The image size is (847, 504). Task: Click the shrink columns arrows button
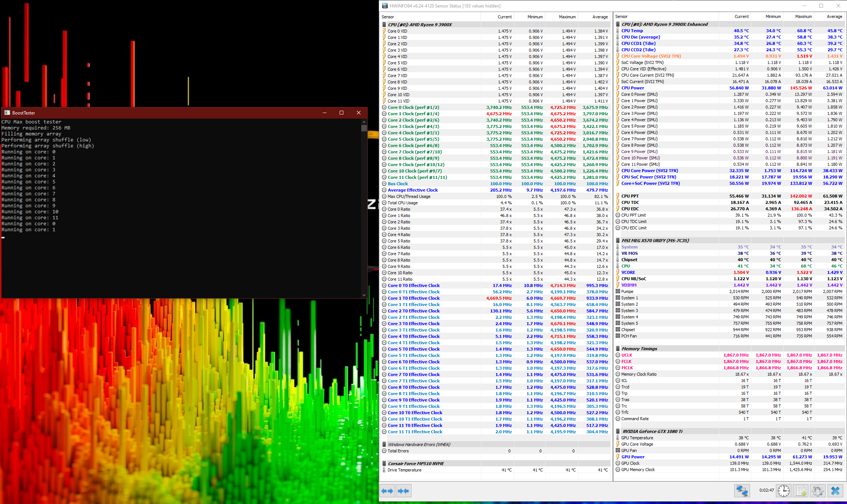point(403,491)
